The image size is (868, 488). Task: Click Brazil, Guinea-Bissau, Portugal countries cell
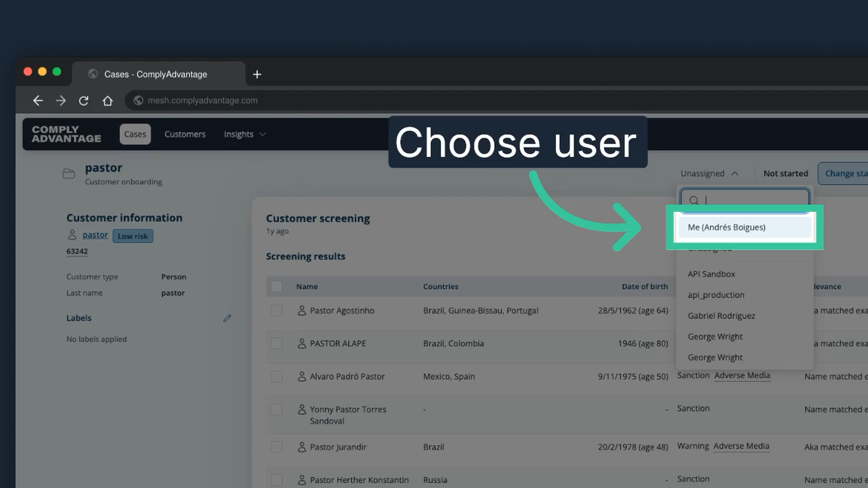pos(481,311)
